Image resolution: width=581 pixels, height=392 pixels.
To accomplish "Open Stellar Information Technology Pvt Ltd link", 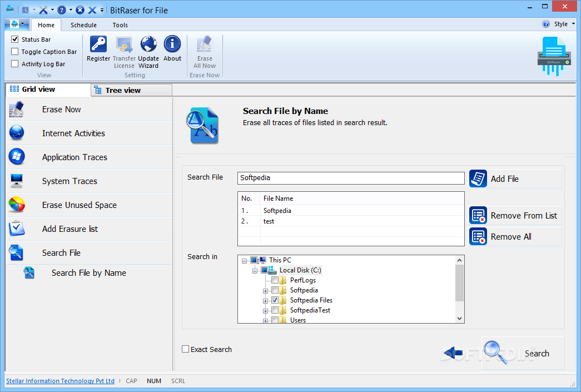I will coord(61,381).
